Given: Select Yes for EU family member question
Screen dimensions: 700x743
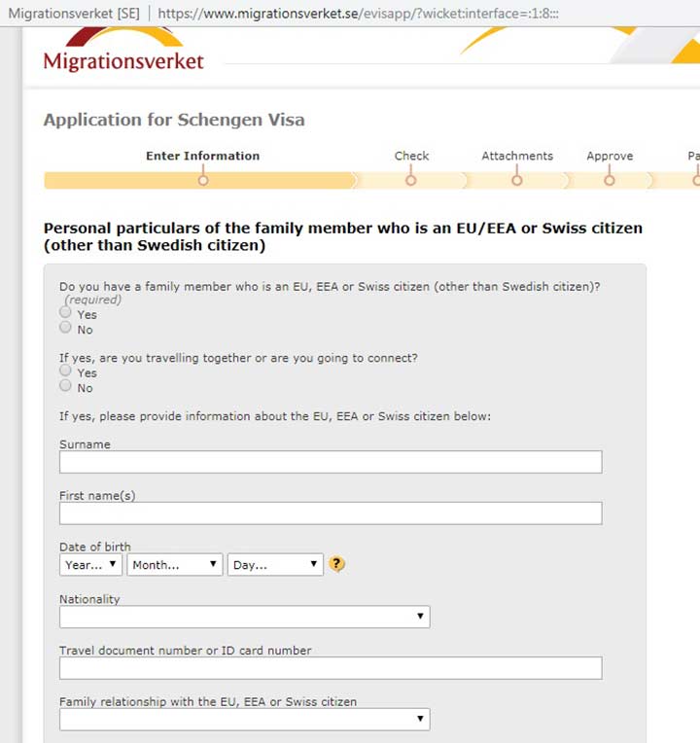Looking at the screenshot, I should (x=65, y=312).
